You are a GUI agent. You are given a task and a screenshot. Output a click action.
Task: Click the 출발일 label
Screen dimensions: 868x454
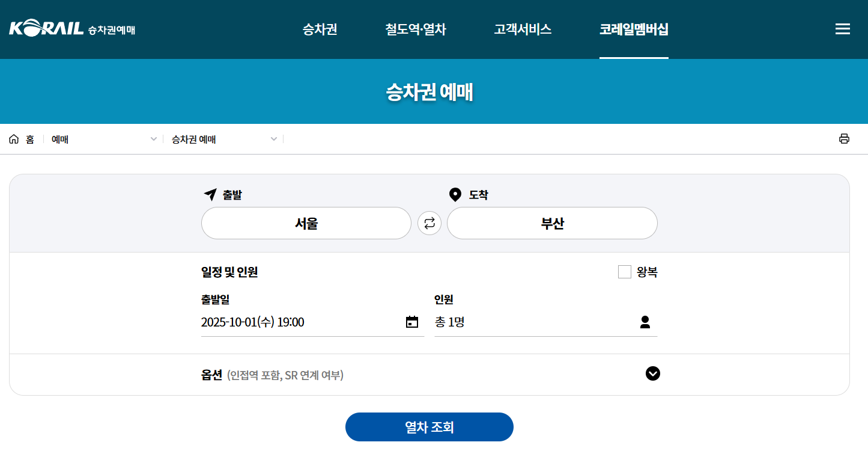coord(216,299)
